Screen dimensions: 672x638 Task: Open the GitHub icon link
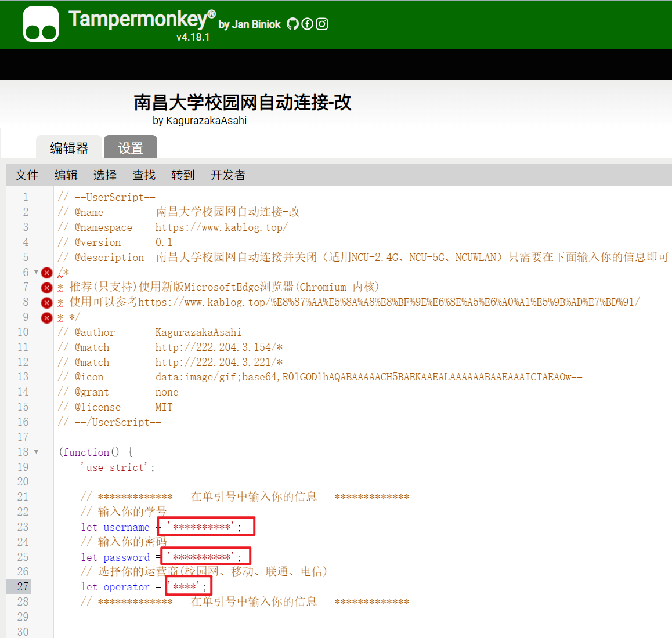coord(292,24)
